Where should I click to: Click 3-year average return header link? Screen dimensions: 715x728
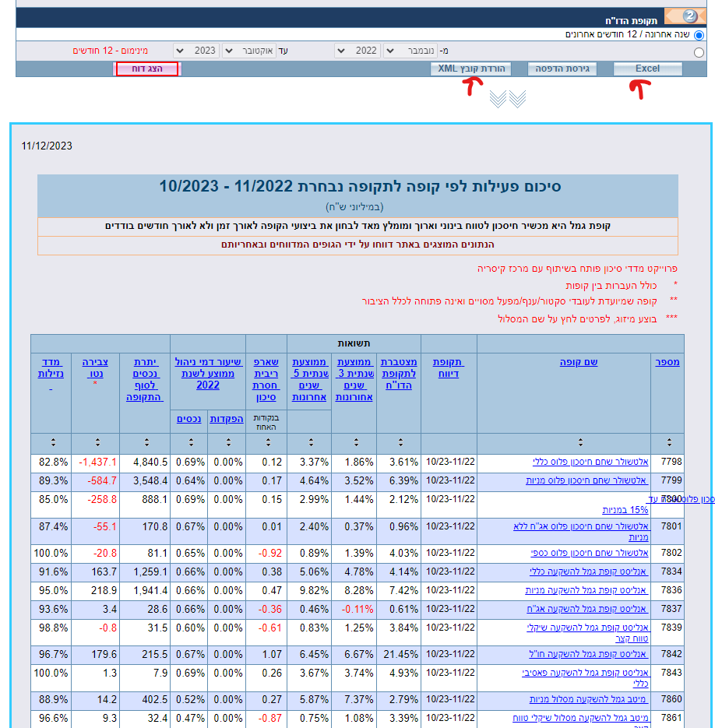[x=354, y=379]
